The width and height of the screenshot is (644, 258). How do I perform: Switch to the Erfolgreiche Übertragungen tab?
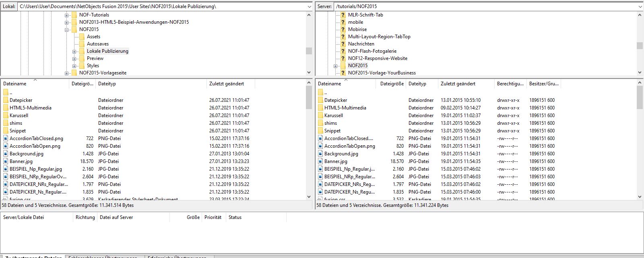(x=177, y=257)
